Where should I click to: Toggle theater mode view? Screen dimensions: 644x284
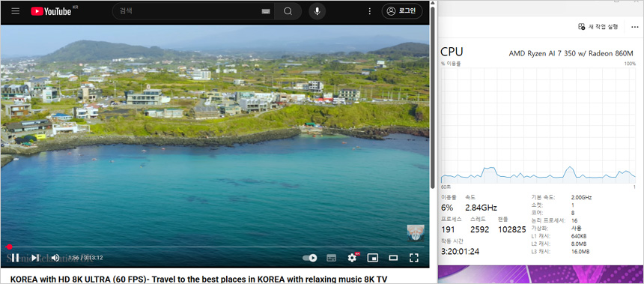point(393,258)
